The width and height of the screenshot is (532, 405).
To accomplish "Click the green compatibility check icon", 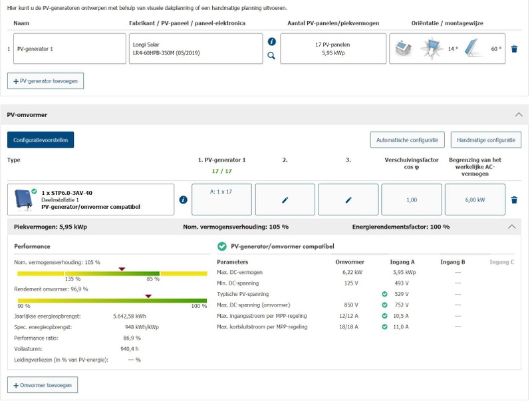I will pyautogui.click(x=223, y=247).
